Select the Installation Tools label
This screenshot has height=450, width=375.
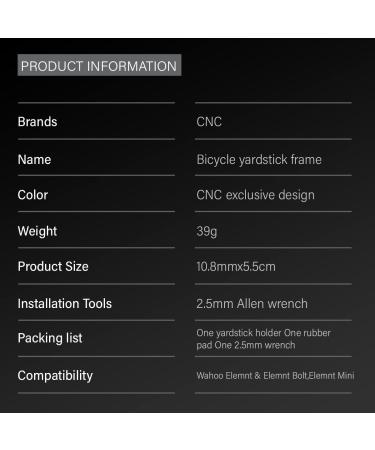click(x=65, y=304)
